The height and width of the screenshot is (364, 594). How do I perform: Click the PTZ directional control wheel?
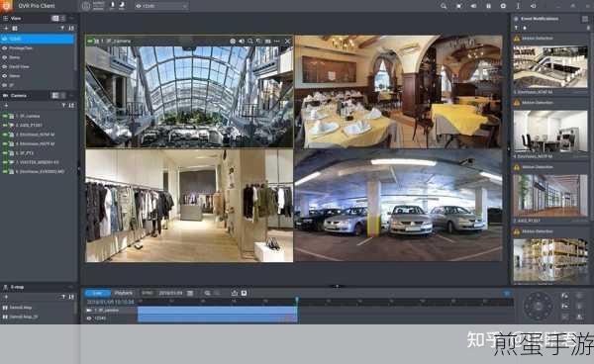[x=538, y=306]
